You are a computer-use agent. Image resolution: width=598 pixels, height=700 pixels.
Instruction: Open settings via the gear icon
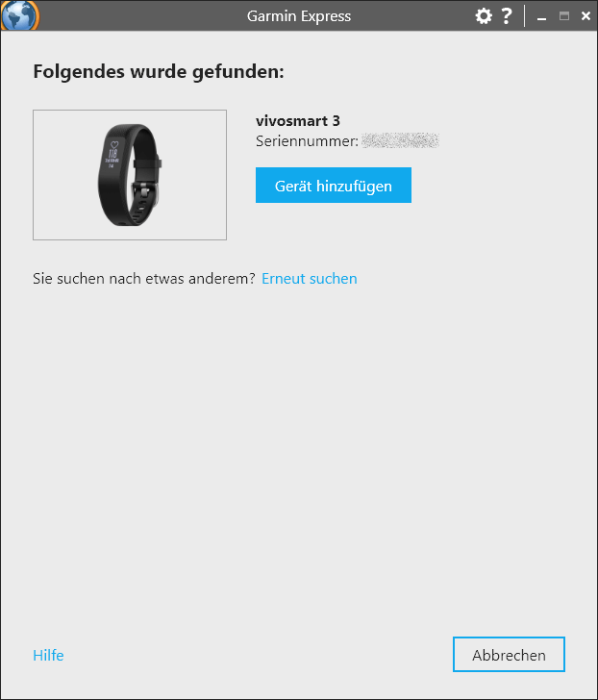pyautogui.click(x=484, y=16)
